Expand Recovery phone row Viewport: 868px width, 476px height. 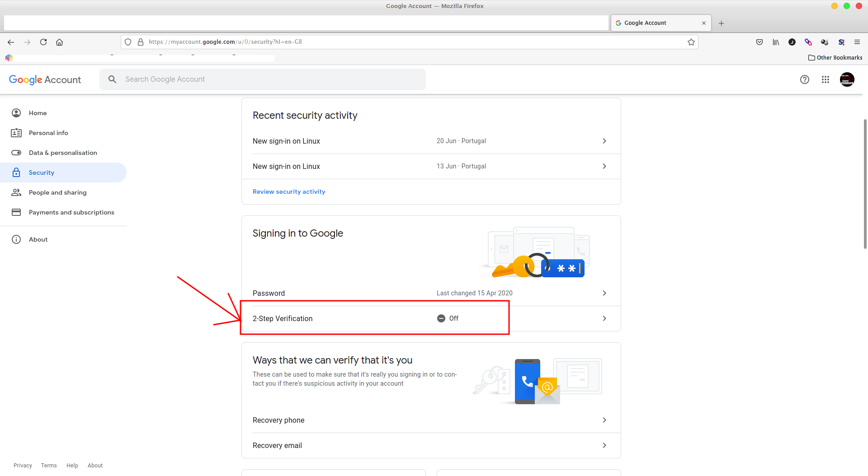coord(429,420)
